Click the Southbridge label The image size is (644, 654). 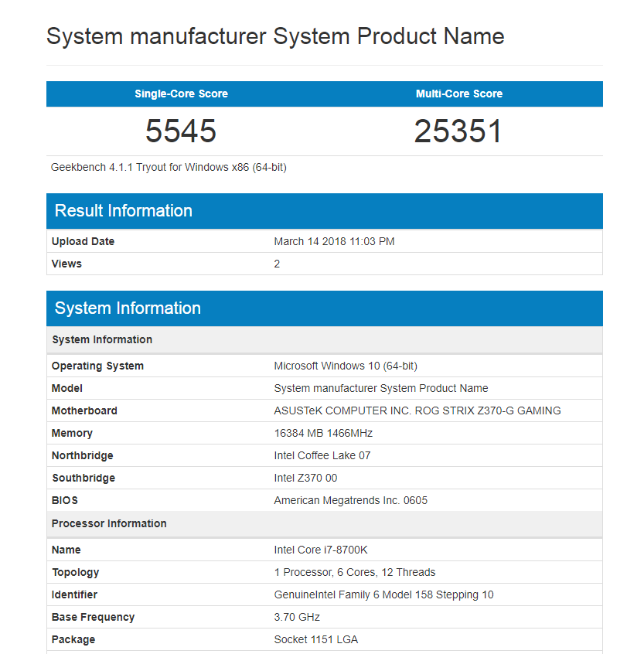tap(83, 478)
